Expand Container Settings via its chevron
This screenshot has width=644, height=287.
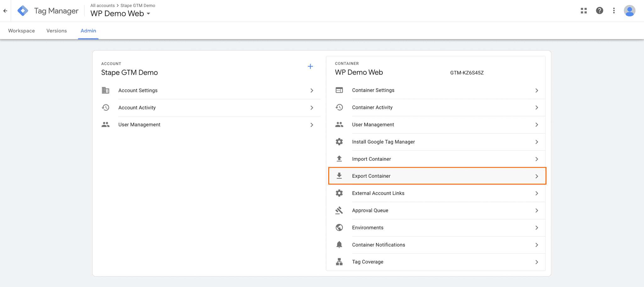[537, 90]
